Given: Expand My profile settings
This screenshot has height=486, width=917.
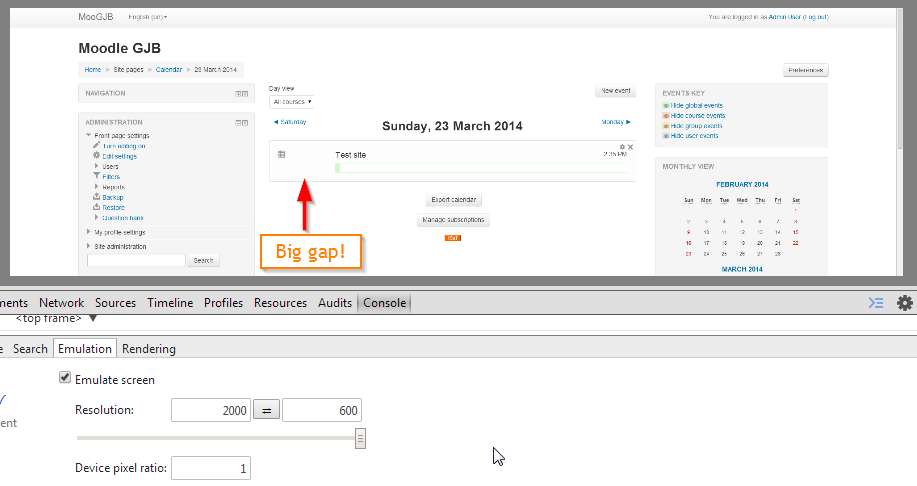Looking at the screenshot, I should (88, 232).
